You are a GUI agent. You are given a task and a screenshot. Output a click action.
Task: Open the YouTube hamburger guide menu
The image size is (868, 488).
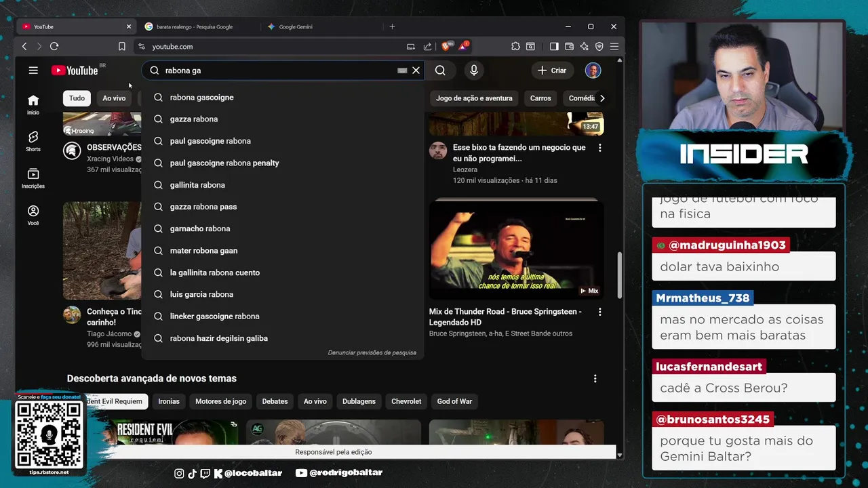coord(33,70)
